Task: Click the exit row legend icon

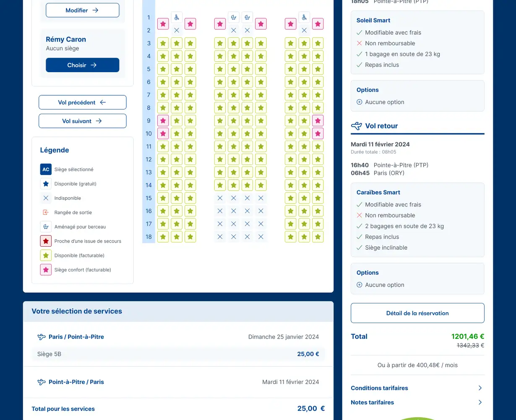Action: coord(46,212)
